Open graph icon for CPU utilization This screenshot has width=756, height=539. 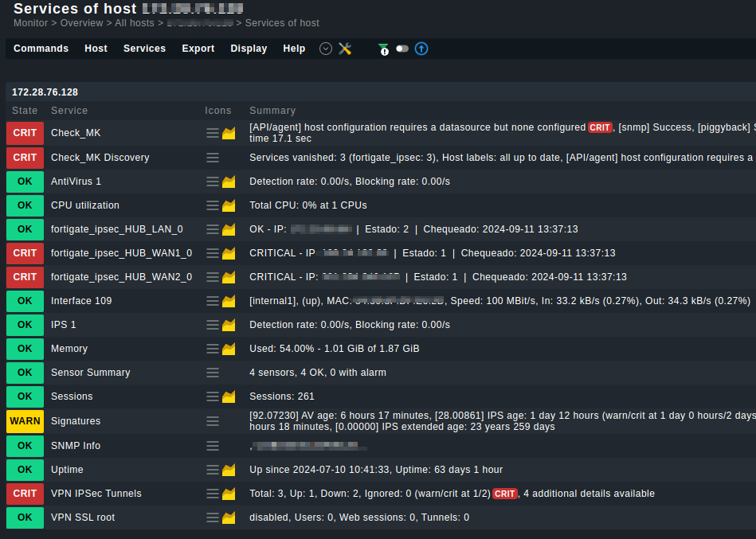point(229,205)
